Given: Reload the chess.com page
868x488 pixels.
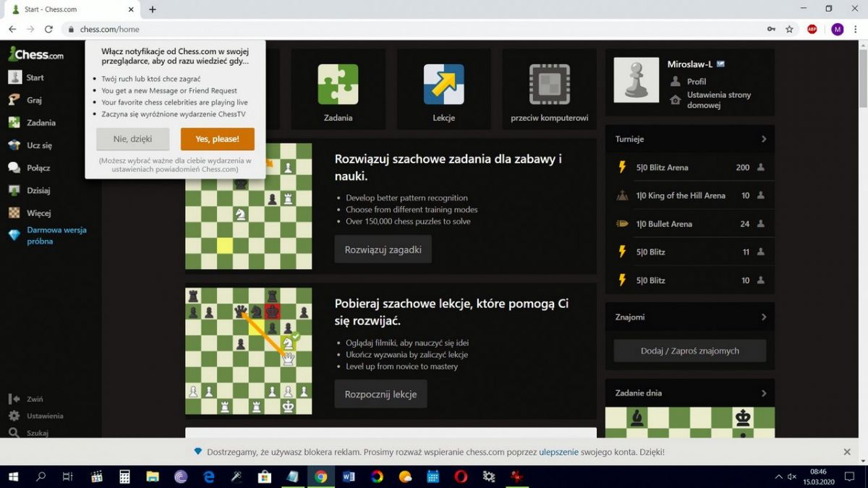Looking at the screenshot, I should 48,29.
